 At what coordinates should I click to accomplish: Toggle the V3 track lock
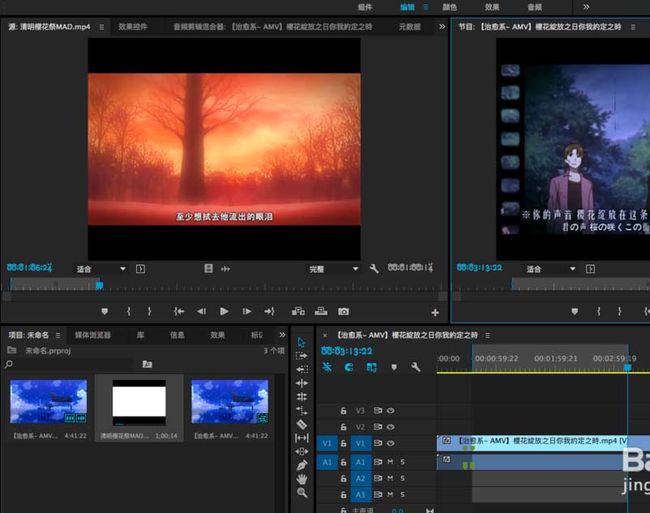click(x=344, y=411)
